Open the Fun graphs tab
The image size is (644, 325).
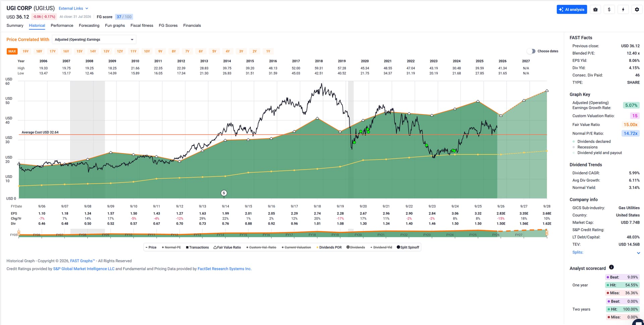coord(115,26)
